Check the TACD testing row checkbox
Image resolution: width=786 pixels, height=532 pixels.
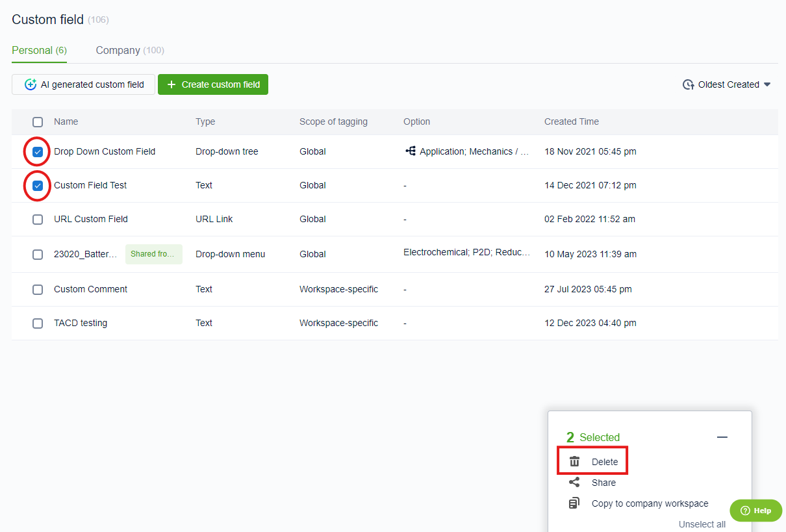click(38, 323)
